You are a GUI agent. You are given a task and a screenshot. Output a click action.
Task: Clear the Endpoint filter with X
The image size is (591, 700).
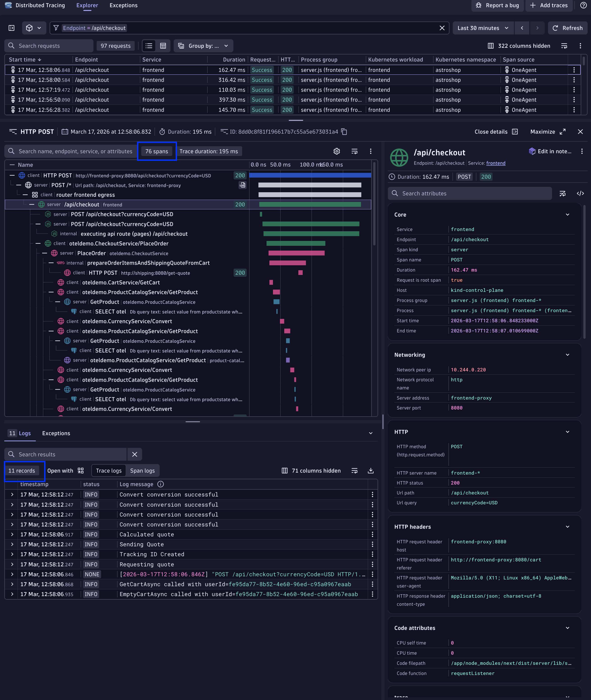click(x=442, y=28)
